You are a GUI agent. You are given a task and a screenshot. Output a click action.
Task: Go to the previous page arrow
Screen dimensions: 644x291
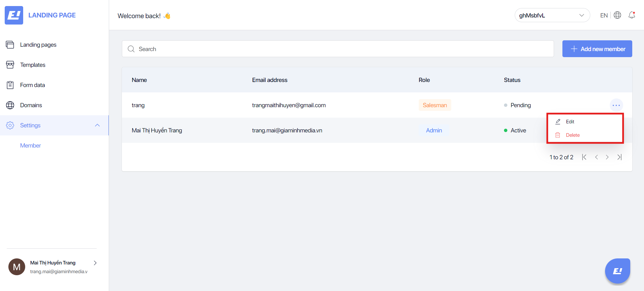596,157
